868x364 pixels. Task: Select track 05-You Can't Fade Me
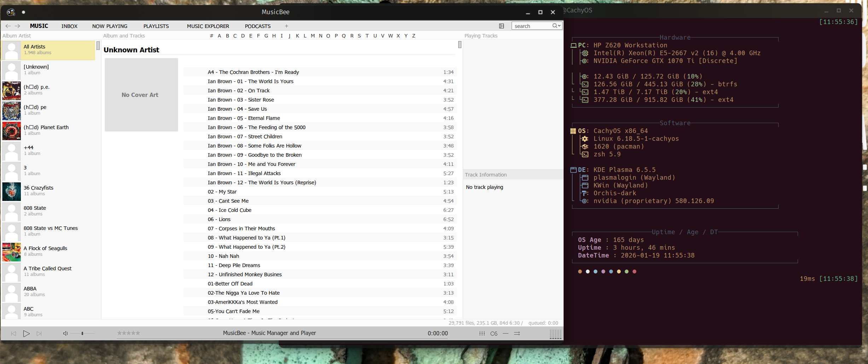[x=320, y=311]
